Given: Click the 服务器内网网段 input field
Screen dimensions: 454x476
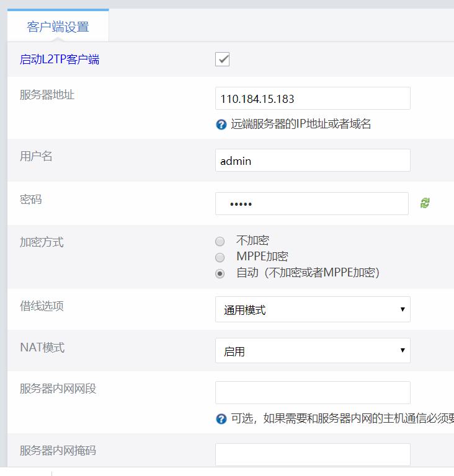Looking at the screenshot, I should pos(313,393).
